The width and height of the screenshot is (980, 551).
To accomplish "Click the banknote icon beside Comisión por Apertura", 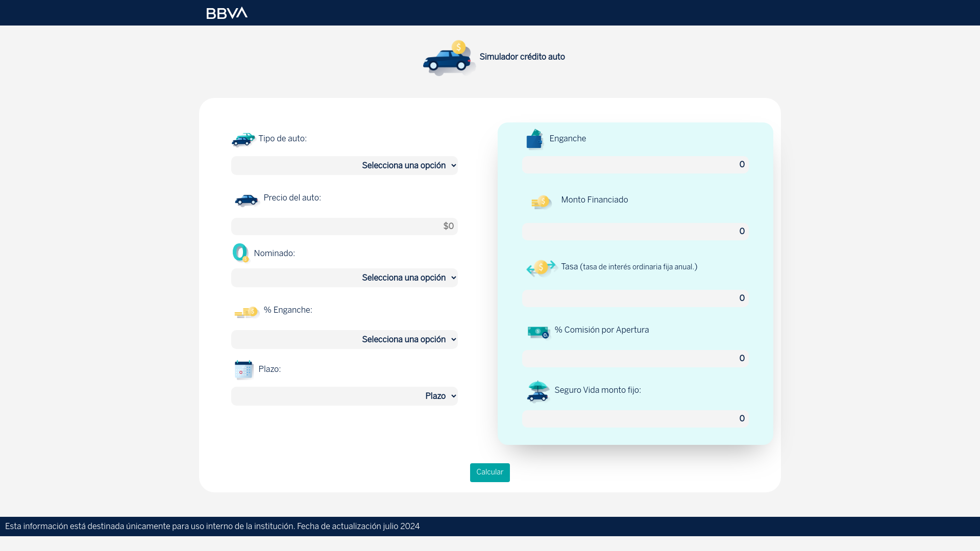I will (538, 333).
